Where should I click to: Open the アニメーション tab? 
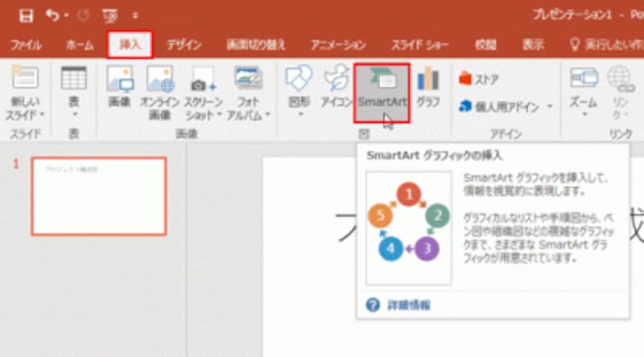[x=338, y=44]
